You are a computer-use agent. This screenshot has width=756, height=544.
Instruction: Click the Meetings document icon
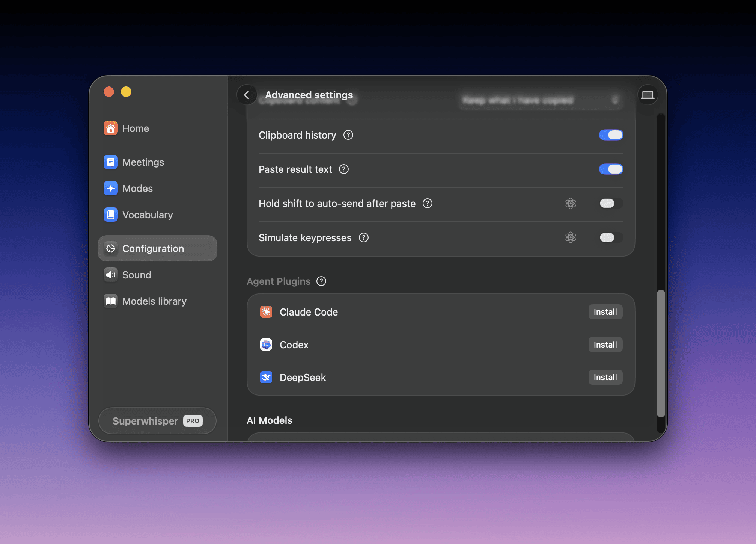click(110, 162)
